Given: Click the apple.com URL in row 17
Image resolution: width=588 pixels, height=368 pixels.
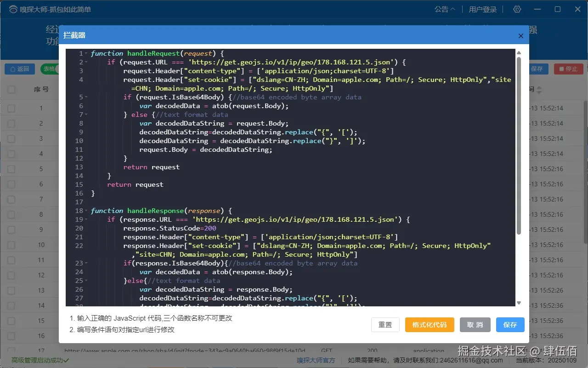Looking at the screenshot, I should click(x=185, y=351).
